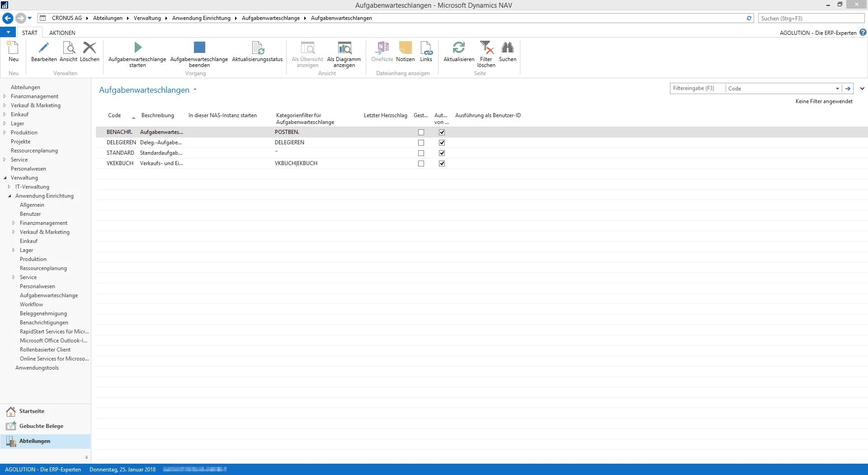868x475 pixels.
Task: Click Aufgabenwarteschlange beenden stop icon
Action: coord(199,47)
